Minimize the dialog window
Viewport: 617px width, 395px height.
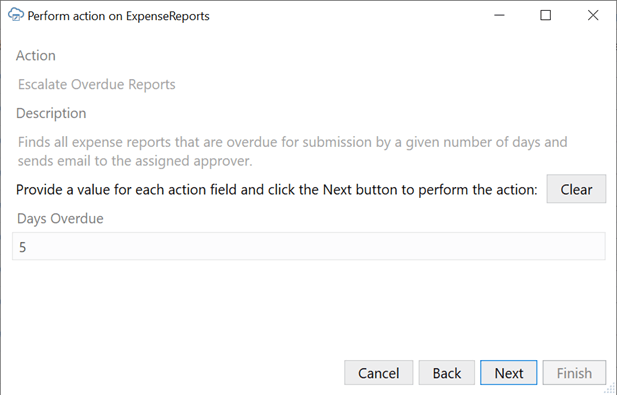pos(499,15)
